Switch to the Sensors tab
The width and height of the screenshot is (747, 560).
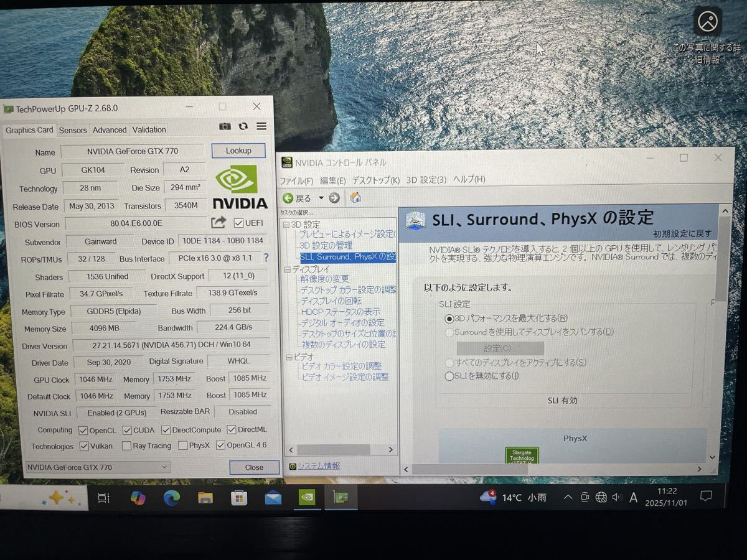(73, 130)
